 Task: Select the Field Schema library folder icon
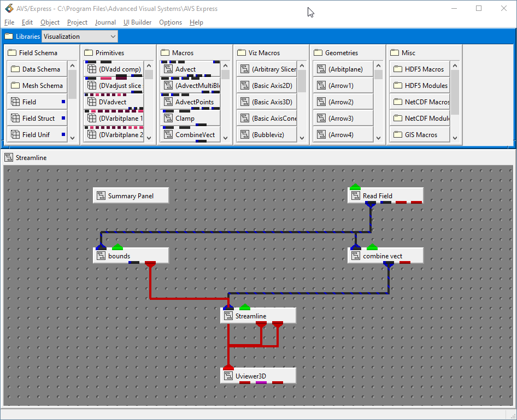pos(12,53)
